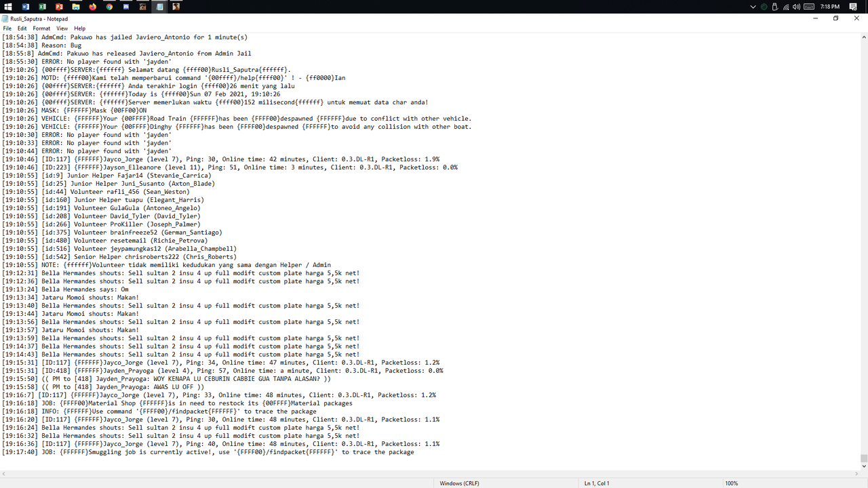Screen dimensions: 868x488
Task: Click the 'Volunteer ProKiller' line
Action: point(101,224)
